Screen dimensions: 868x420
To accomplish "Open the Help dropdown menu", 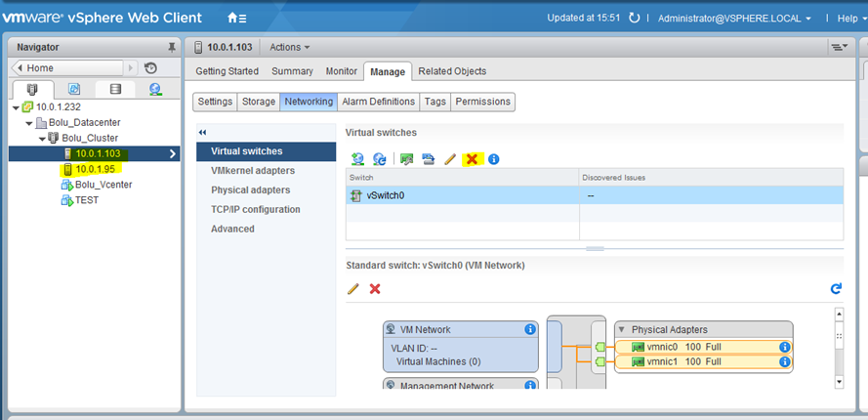I will [852, 19].
